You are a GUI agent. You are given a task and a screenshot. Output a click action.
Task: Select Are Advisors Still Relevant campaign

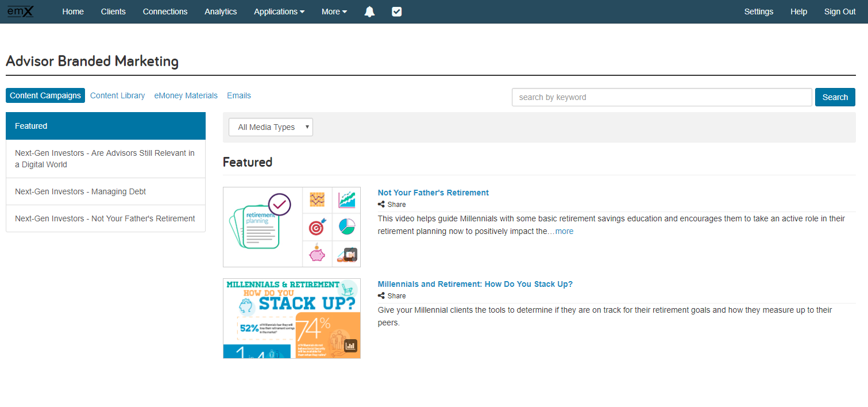point(106,159)
